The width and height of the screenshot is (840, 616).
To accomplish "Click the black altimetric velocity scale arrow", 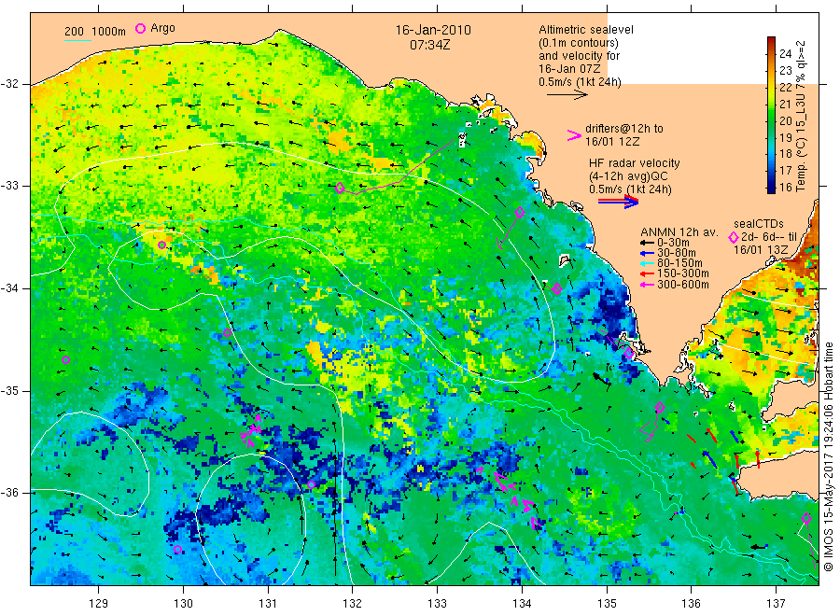I will pos(567,95).
